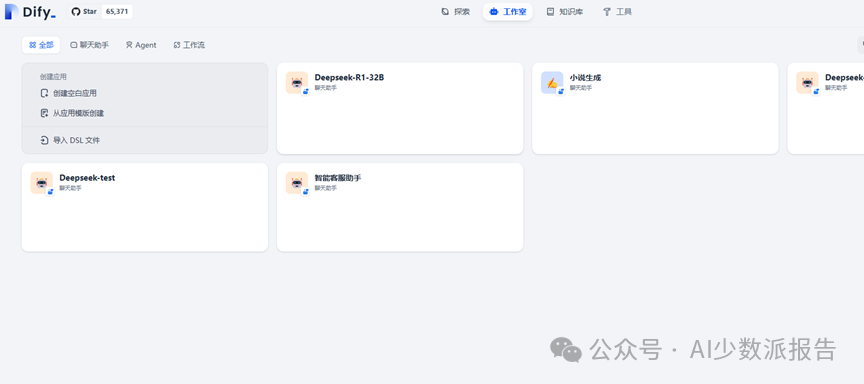Click 聊天助手 label under Deepseek-R1-32B
Image resolution: width=864 pixels, height=384 pixels.
pos(325,88)
